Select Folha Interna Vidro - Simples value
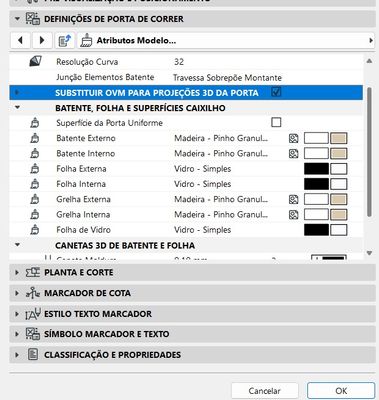Image resolution: width=379 pixels, height=400 pixels. pyautogui.click(x=202, y=184)
